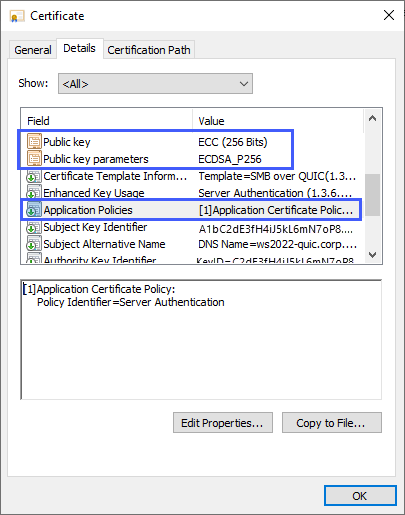Select the Subject Alternative Name row label

[x=104, y=244]
